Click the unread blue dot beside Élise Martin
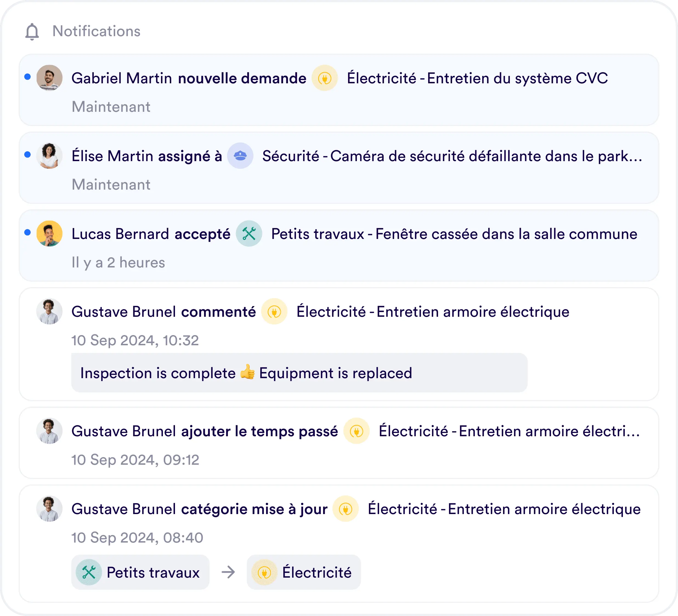 pyautogui.click(x=28, y=155)
